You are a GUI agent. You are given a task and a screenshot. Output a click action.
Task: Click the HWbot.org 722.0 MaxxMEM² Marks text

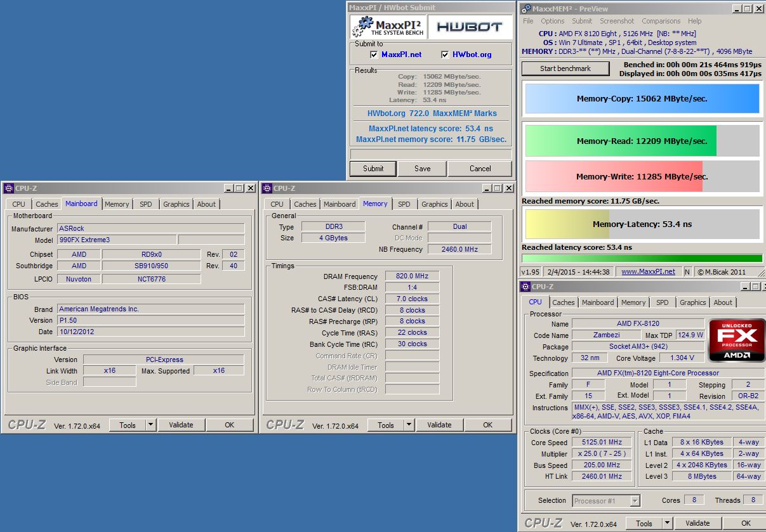(x=432, y=114)
